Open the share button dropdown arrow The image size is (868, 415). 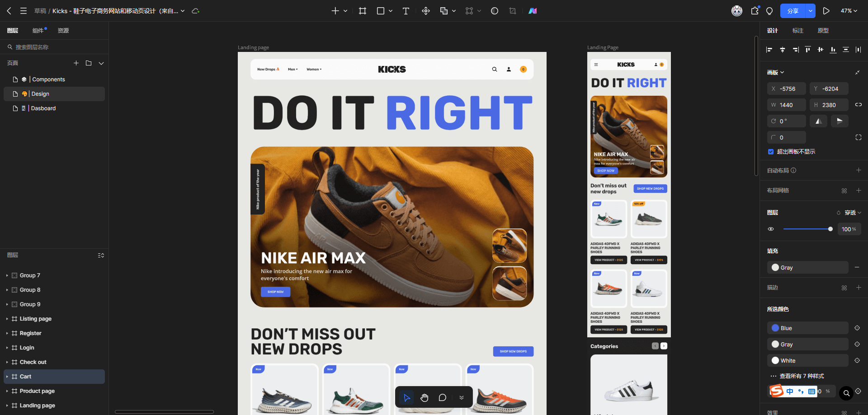pos(811,11)
